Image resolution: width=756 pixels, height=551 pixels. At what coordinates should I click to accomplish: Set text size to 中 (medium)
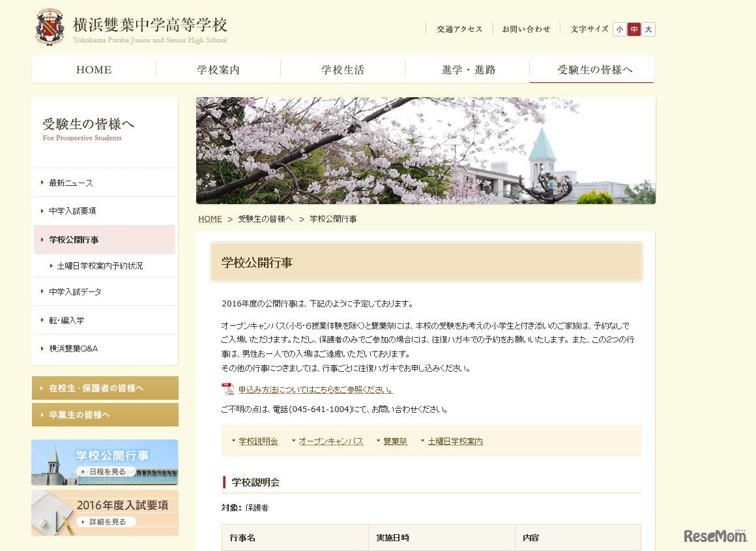[x=634, y=29]
